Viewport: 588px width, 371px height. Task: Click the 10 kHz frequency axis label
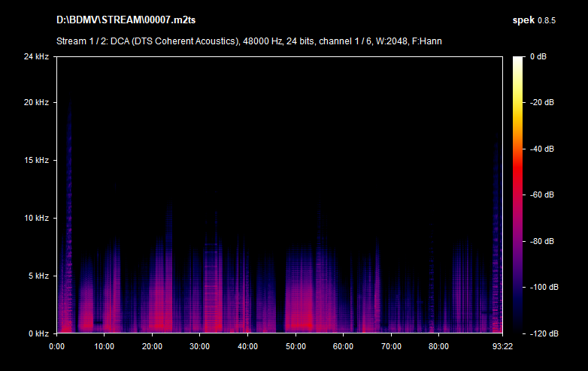click(x=36, y=219)
